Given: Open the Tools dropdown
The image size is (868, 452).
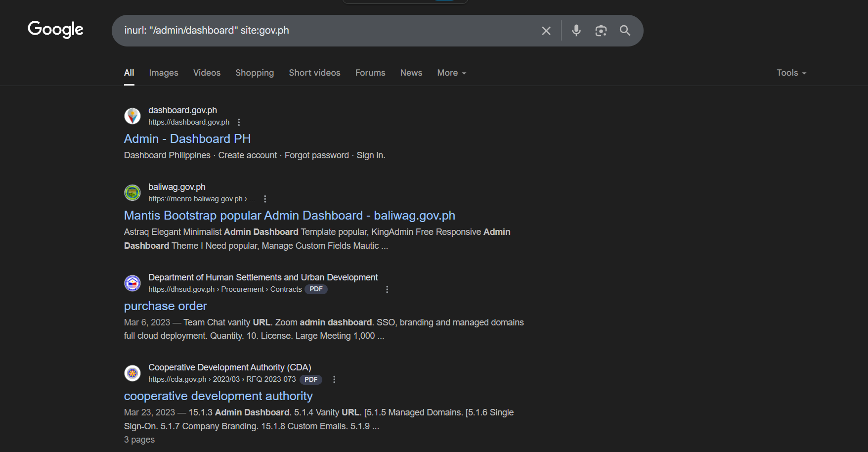Looking at the screenshot, I should [x=791, y=73].
